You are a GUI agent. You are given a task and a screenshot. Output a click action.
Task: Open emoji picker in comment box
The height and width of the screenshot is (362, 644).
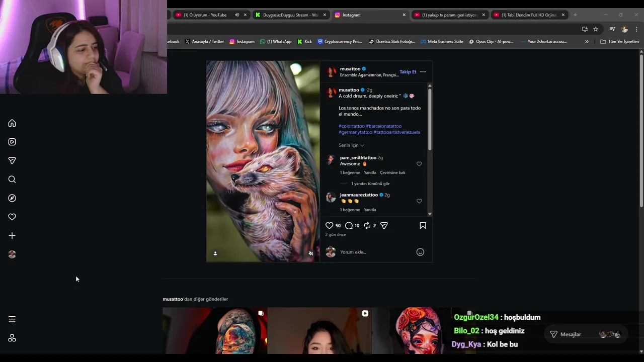pos(420,252)
